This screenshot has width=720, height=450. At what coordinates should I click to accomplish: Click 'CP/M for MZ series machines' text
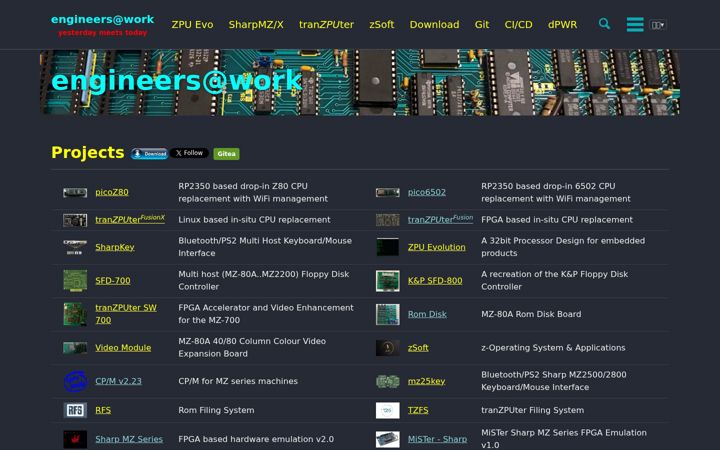tap(238, 381)
